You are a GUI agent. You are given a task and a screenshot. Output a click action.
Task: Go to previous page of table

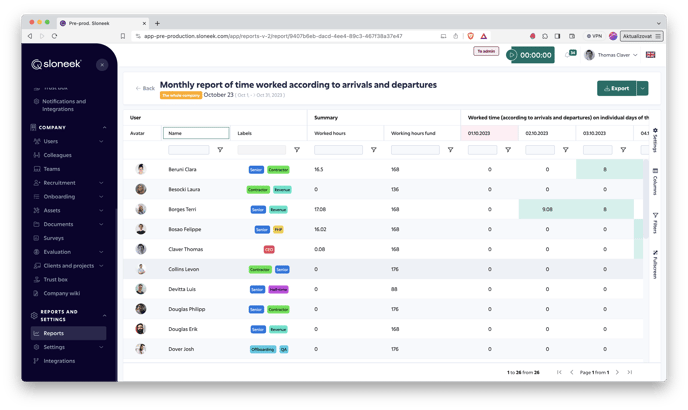coord(572,372)
